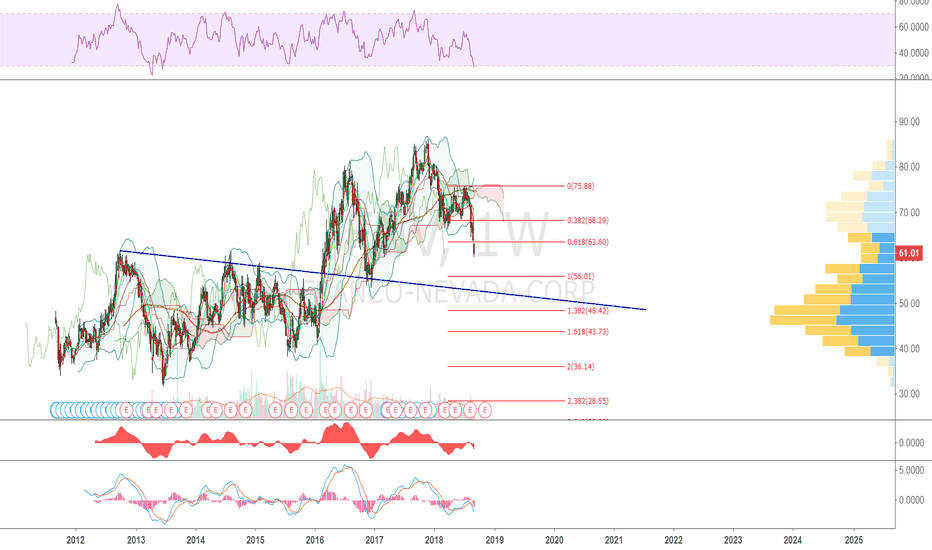Click the MACD axis value 5.0000

(911, 470)
